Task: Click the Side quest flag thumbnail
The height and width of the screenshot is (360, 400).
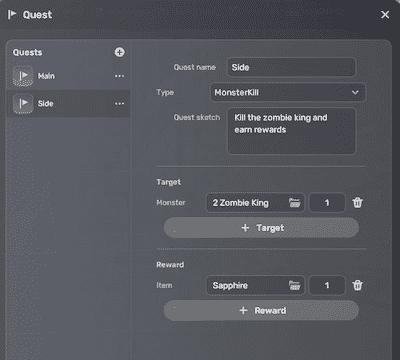Action: (23, 104)
